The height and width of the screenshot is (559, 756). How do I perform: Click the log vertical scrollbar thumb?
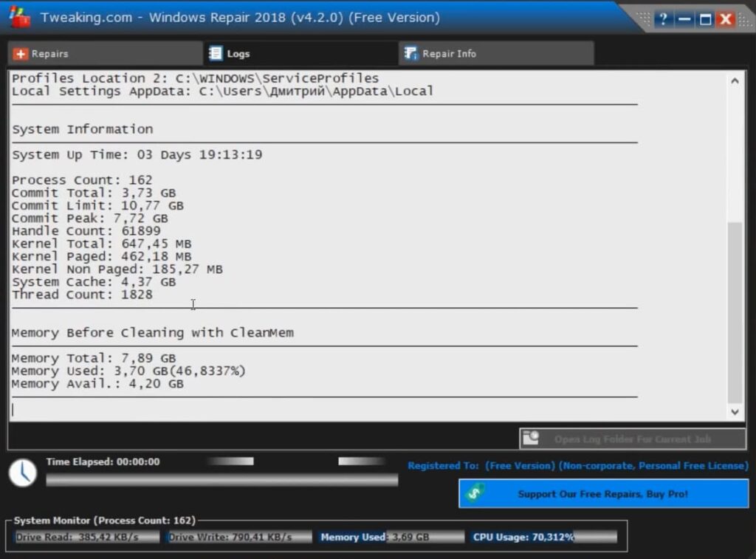pos(735,312)
